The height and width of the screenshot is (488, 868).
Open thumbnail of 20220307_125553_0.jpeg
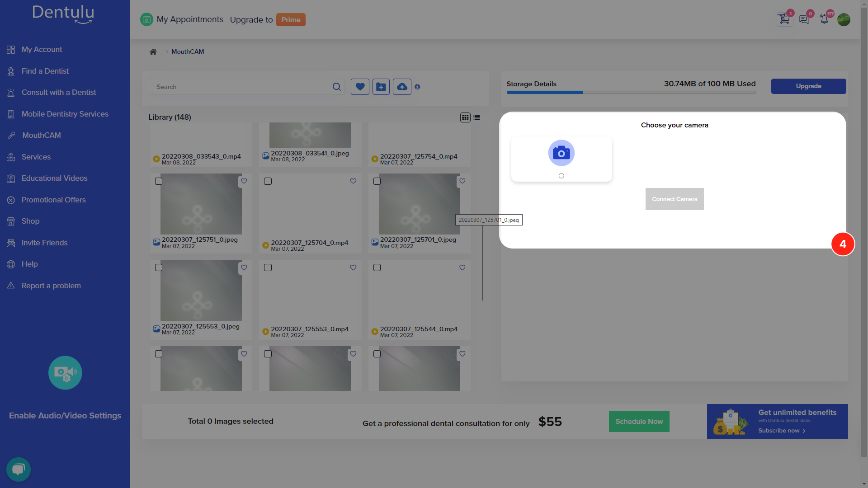click(201, 291)
